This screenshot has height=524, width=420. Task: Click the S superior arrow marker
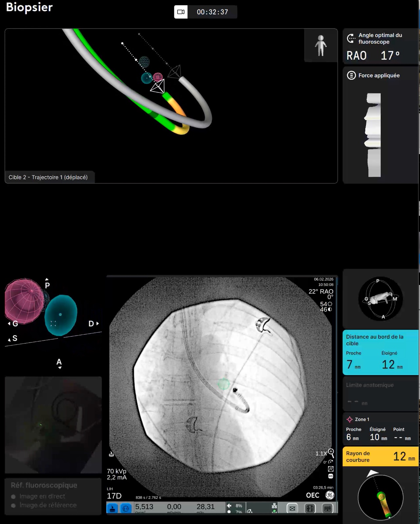point(12,338)
